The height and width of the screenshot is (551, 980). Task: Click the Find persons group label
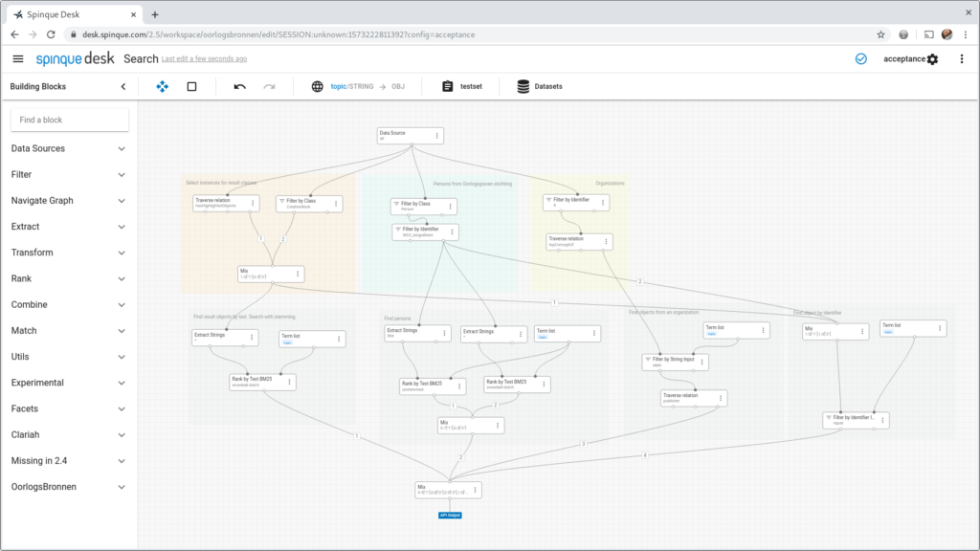click(x=397, y=319)
